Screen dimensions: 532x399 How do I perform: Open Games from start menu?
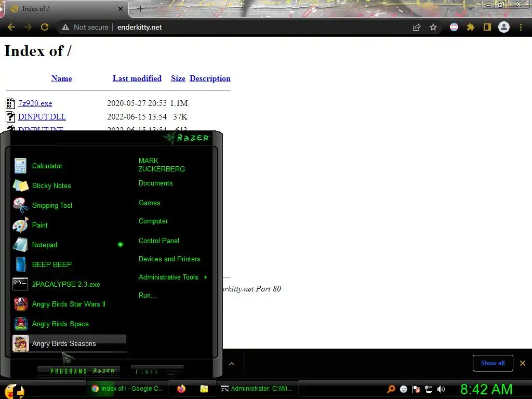[149, 203]
